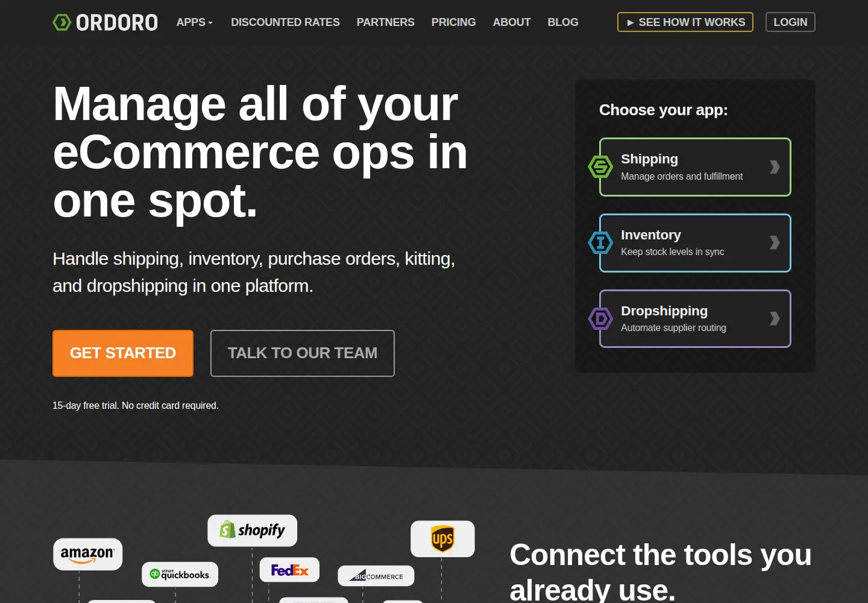Click the chevron arrow on Inventory card

(x=775, y=243)
